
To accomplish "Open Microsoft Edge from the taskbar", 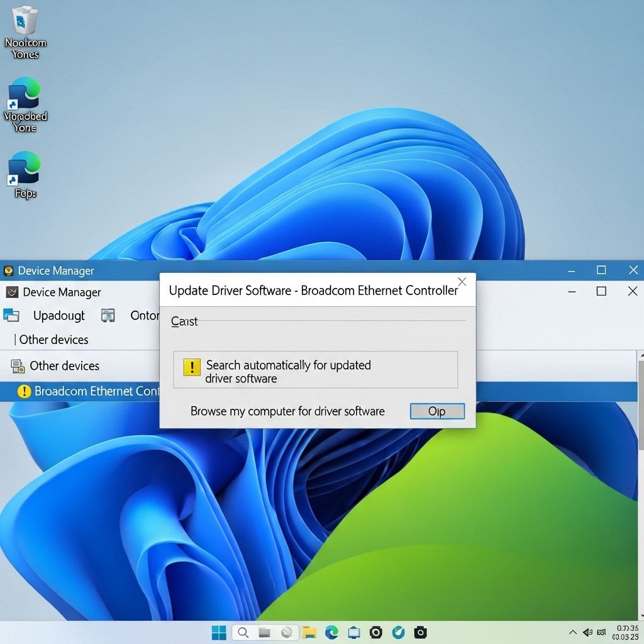I will tap(331, 633).
